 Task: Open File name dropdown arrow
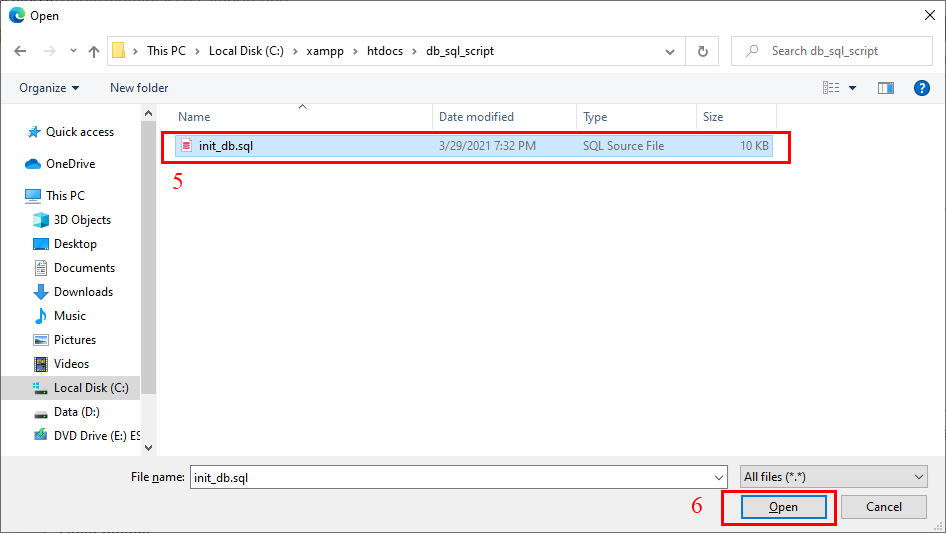pos(719,478)
